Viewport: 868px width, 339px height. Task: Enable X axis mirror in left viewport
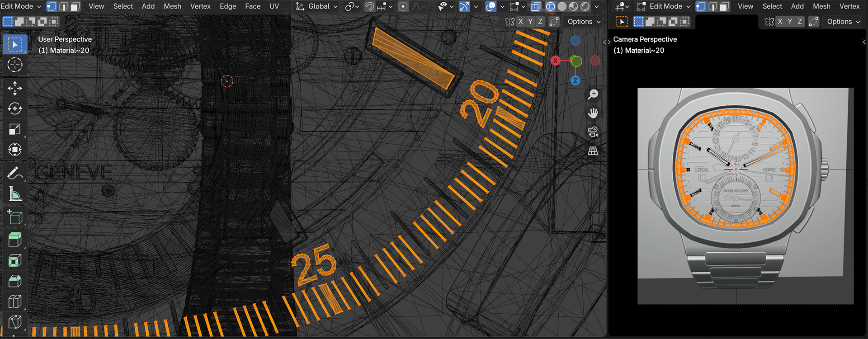click(520, 22)
